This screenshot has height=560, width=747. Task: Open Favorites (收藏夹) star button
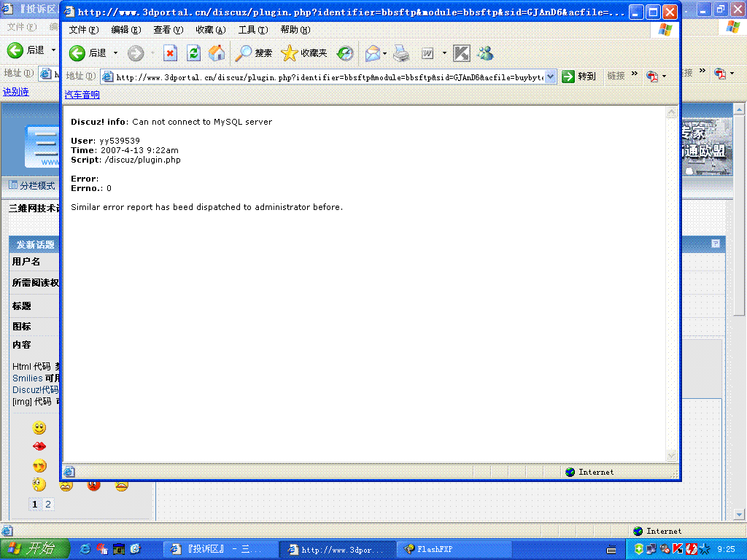tap(304, 53)
